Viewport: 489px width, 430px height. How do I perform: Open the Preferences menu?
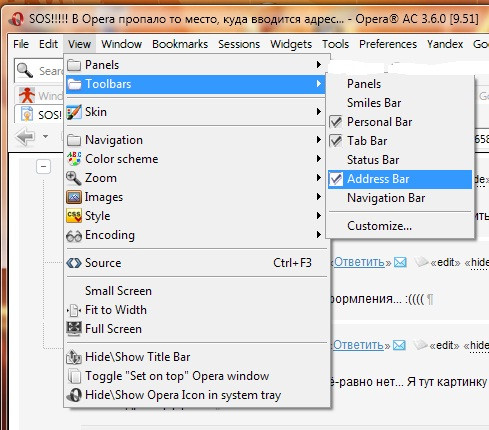(x=388, y=44)
